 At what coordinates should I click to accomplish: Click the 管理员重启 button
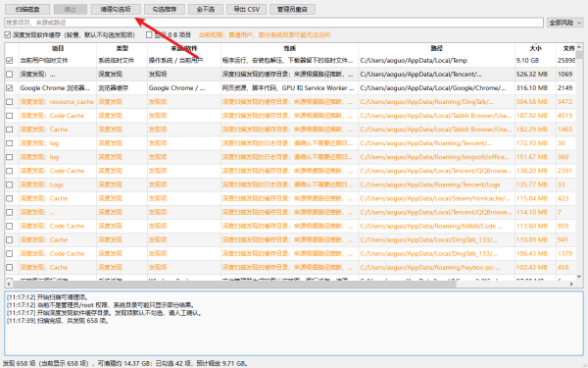tap(292, 9)
